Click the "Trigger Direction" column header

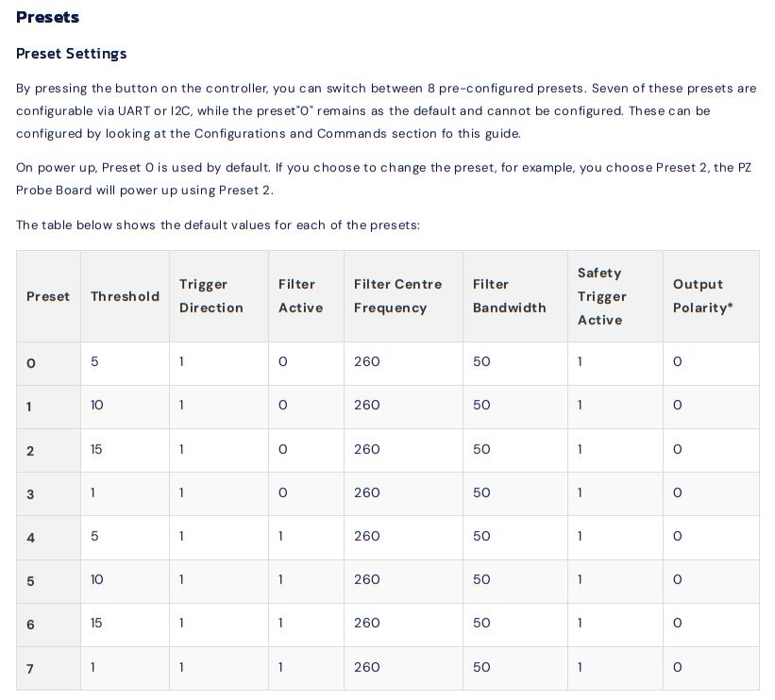click(x=211, y=296)
